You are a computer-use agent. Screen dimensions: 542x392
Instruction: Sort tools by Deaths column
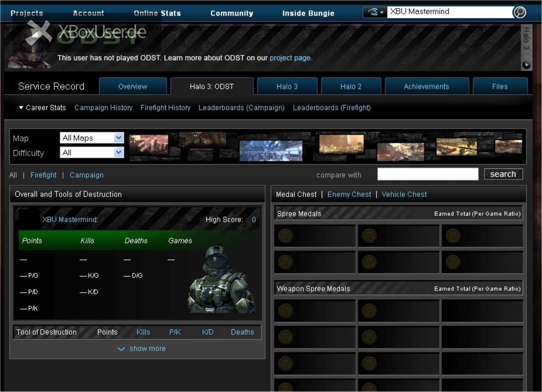pos(242,332)
